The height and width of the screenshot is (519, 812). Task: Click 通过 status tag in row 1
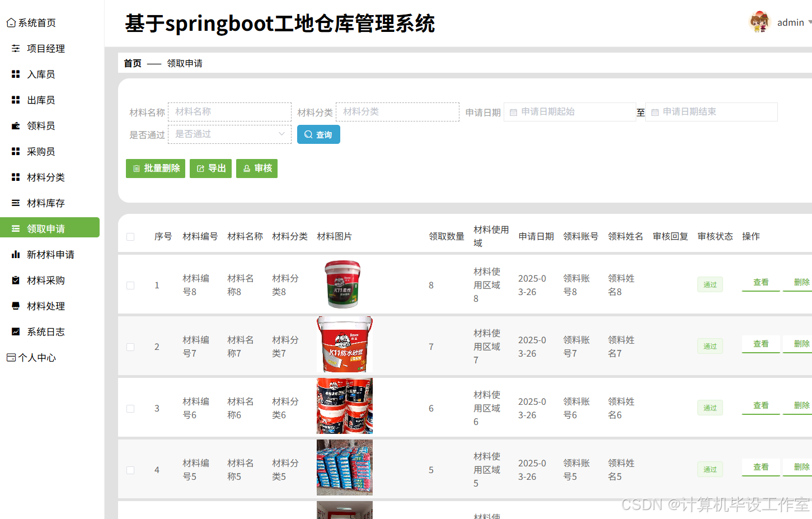[x=710, y=284]
